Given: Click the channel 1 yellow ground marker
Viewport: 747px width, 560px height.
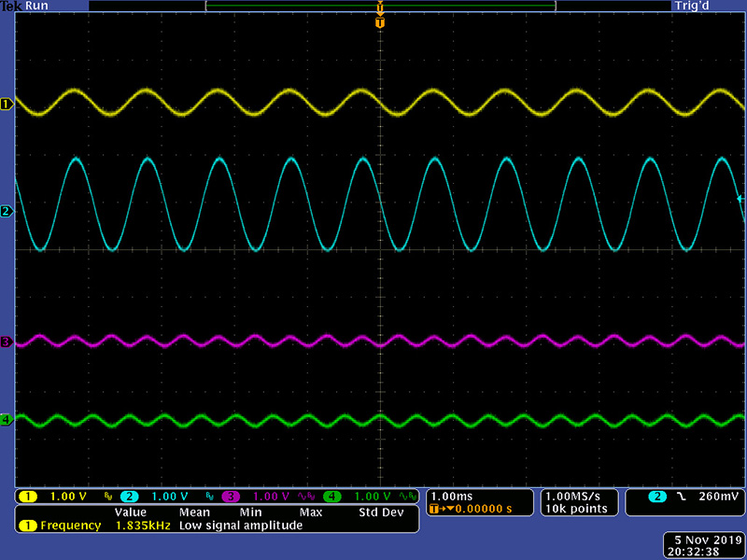Looking at the screenshot, I should click(x=6, y=104).
